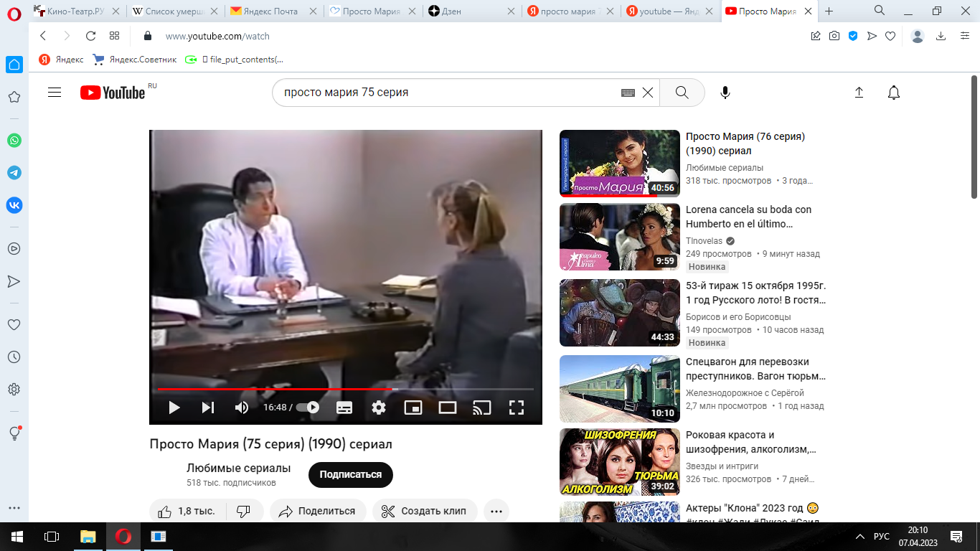This screenshot has width=980, height=551.
Task: Reload the page
Action: (90, 36)
